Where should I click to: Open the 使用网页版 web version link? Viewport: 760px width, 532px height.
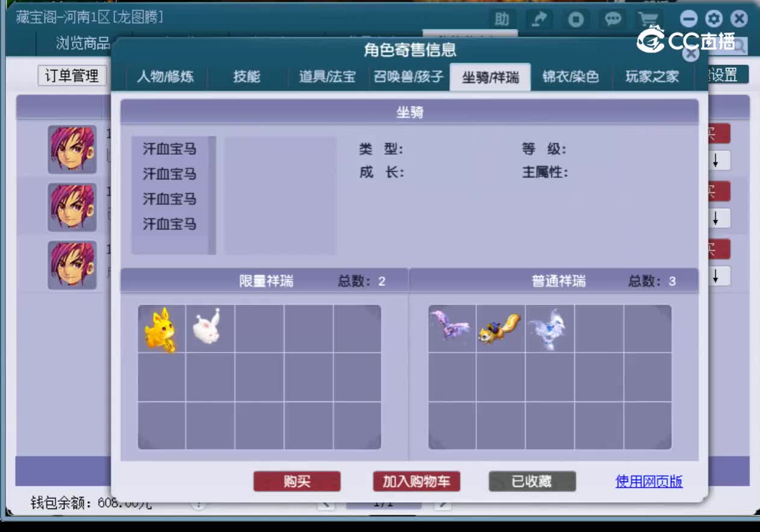tap(648, 481)
